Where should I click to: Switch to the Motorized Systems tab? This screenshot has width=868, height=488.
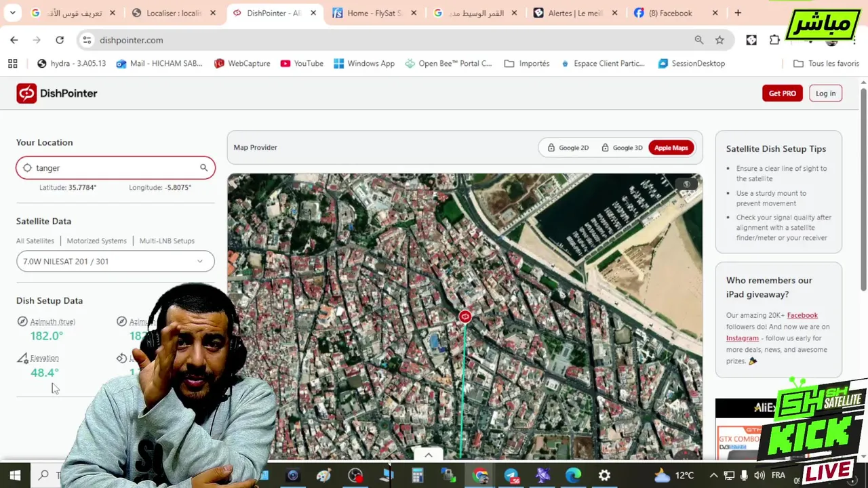pos(96,241)
